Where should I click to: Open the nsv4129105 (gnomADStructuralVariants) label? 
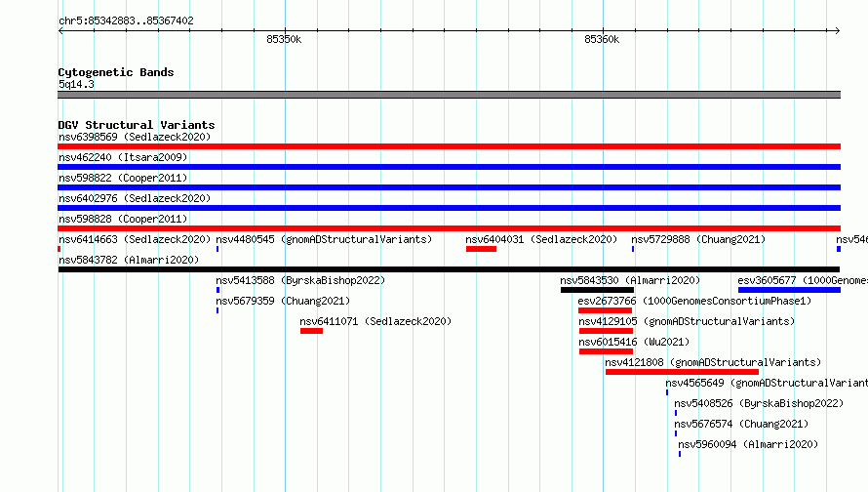(x=687, y=321)
